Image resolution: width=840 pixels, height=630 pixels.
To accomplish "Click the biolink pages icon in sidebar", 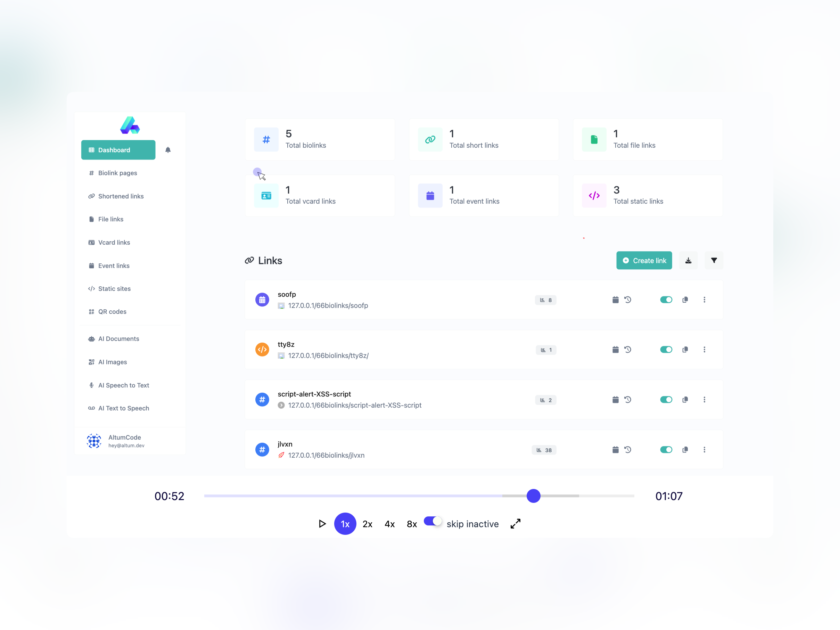I will 92,172.
